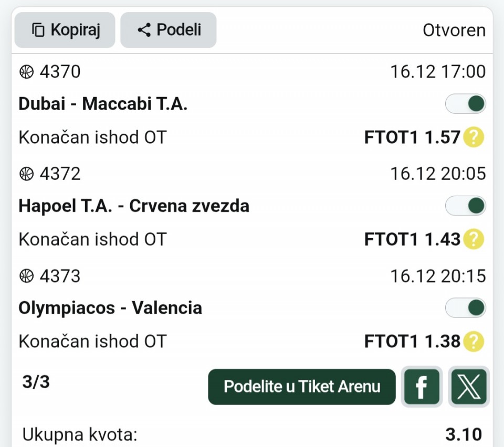Click the Otvoren status label
The height and width of the screenshot is (447, 504).
point(454,30)
